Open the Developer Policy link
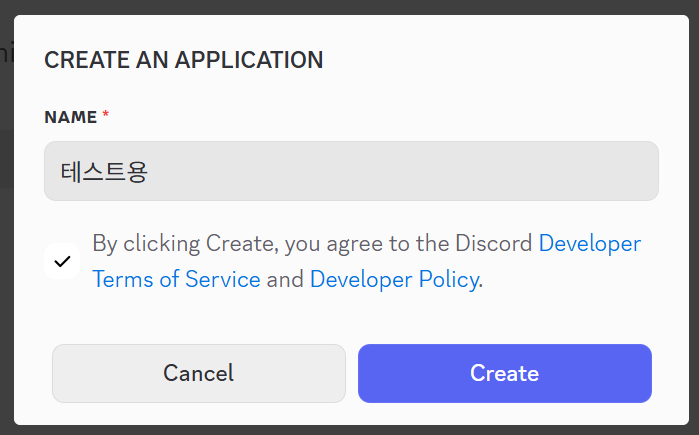Viewport: 699px width, 435px height. [x=394, y=279]
